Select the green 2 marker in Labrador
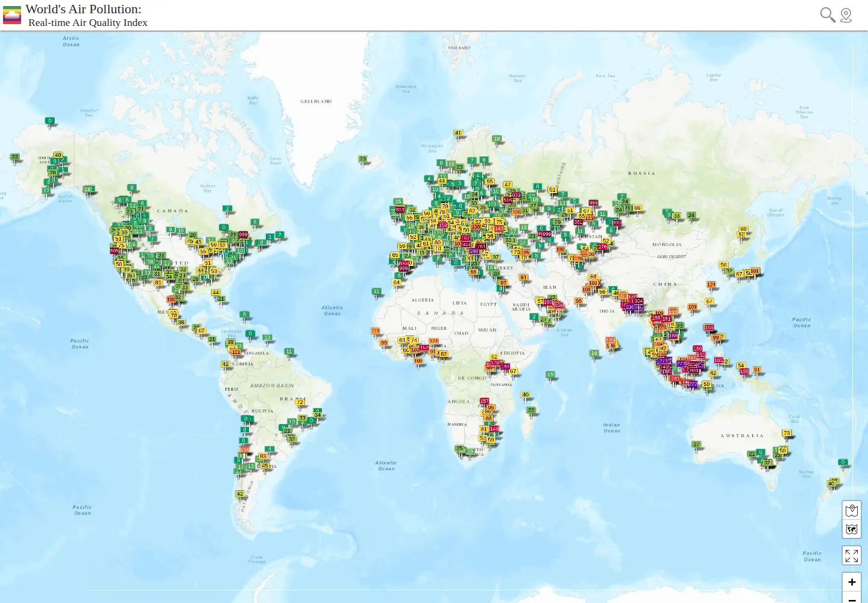 point(227,208)
